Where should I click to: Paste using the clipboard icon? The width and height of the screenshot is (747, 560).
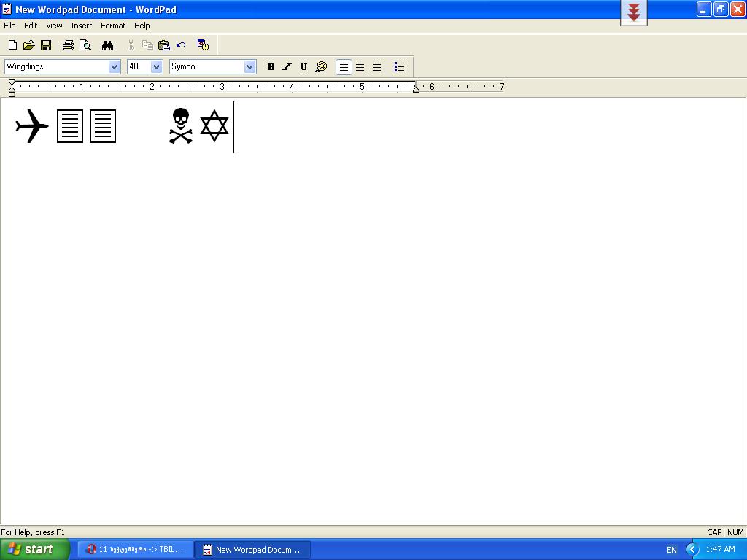click(164, 45)
